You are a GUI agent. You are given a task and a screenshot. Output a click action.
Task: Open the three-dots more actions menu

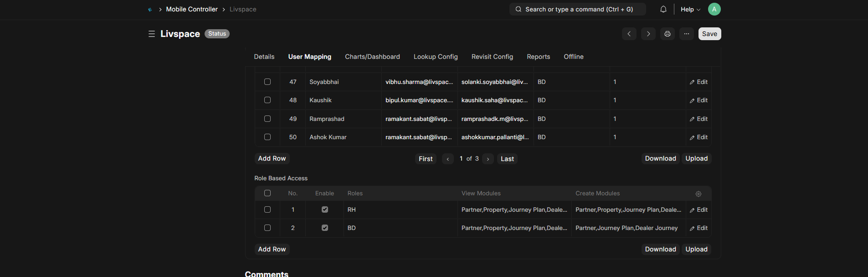[x=687, y=34]
